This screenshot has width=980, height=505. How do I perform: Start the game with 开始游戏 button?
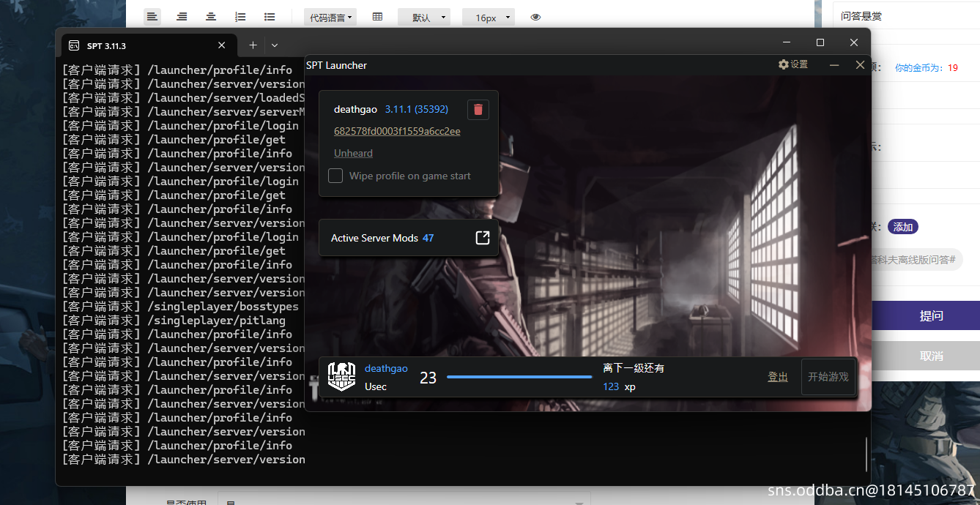coord(828,377)
